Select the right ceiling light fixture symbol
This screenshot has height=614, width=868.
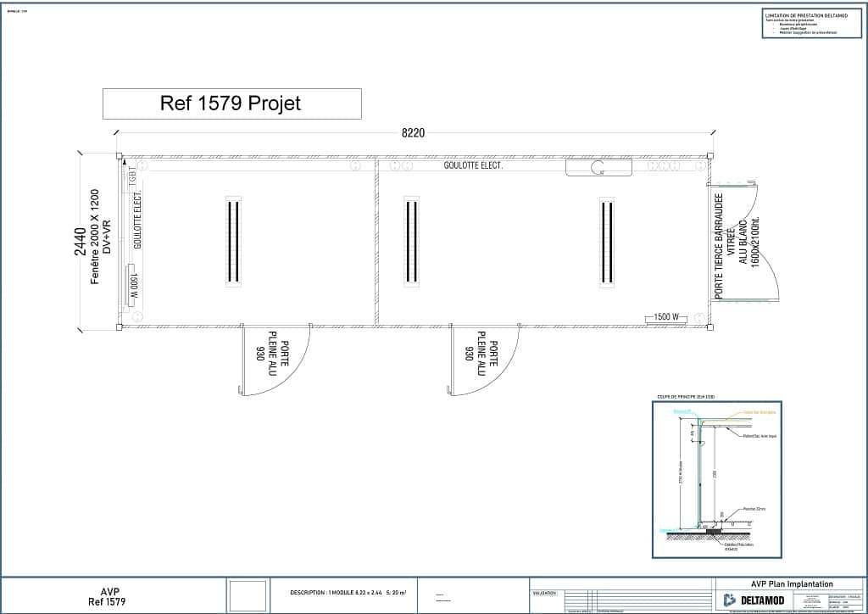click(607, 240)
